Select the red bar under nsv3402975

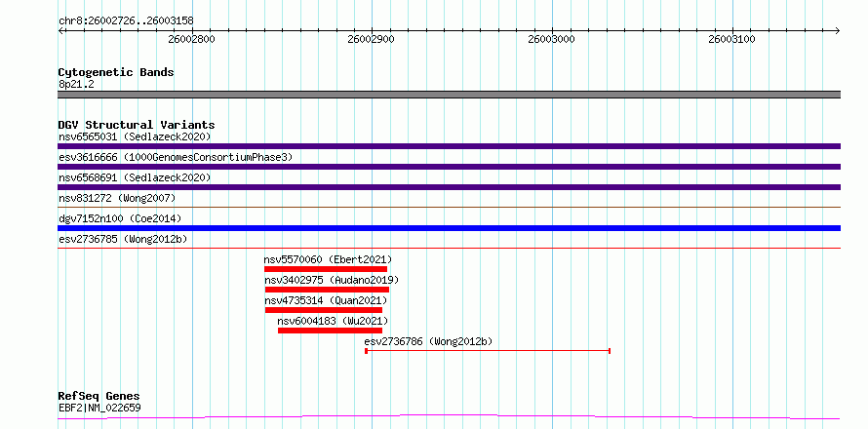tap(327, 290)
